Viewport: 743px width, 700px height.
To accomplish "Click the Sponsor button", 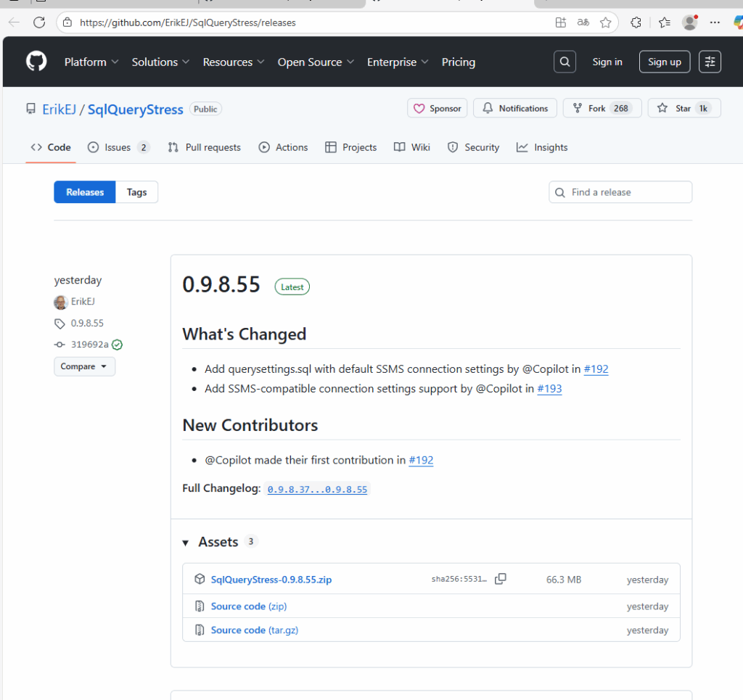I will (x=438, y=108).
